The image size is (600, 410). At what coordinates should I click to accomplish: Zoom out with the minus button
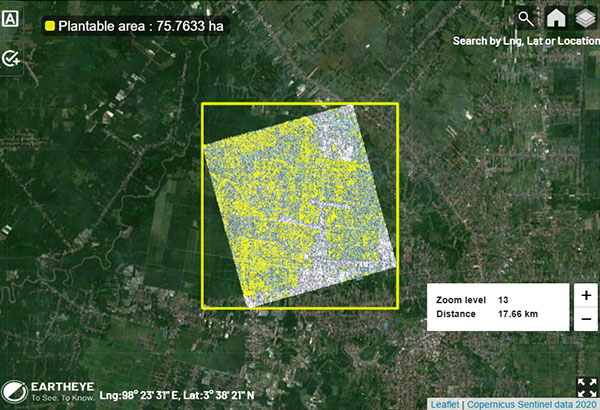(x=585, y=319)
